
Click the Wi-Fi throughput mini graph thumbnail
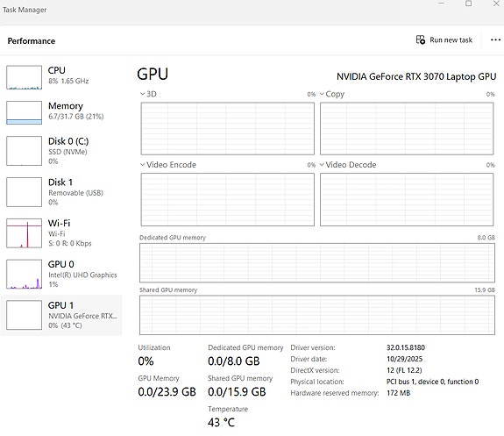(25, 233)
